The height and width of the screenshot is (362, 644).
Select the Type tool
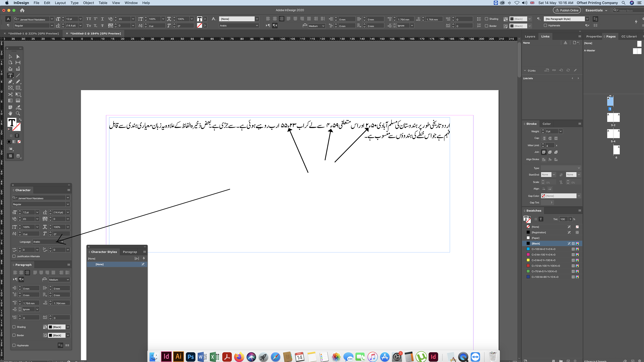pos(10,75)
